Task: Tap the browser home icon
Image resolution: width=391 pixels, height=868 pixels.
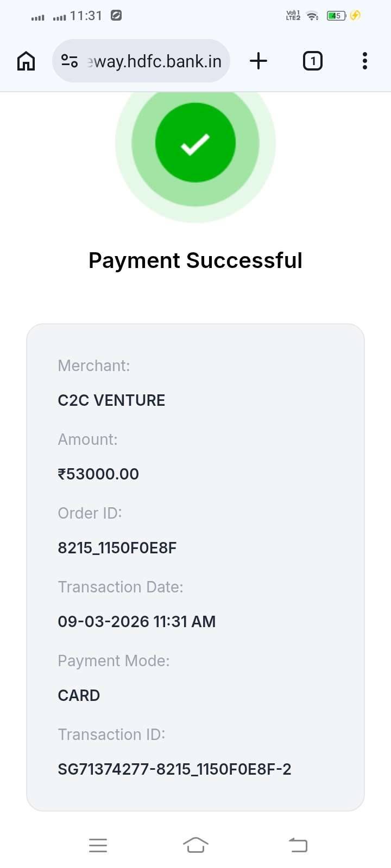Action: (x=26, y=61)
